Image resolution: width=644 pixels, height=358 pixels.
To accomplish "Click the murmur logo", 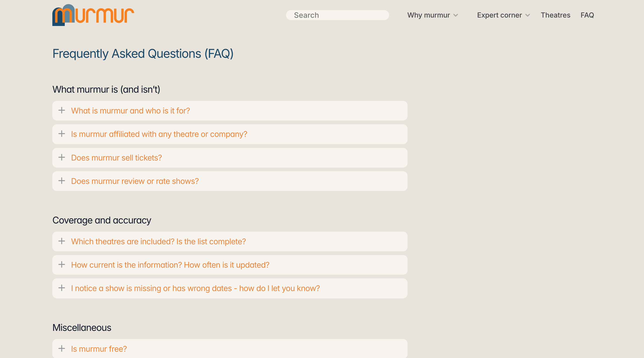I will [93, 15].
